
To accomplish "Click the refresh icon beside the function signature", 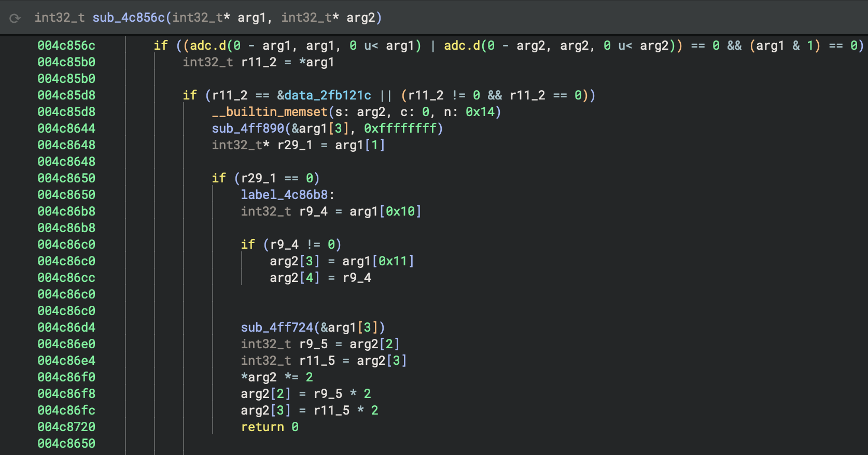I will tap(15, 18).
